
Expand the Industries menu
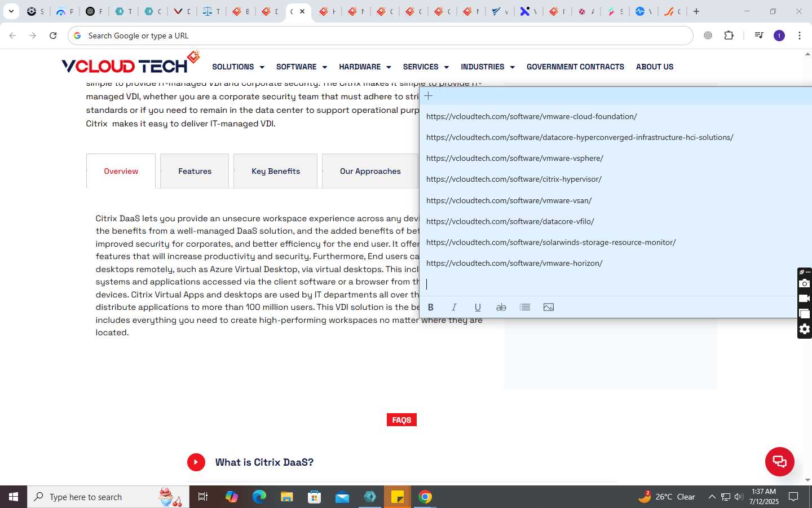[488, 67]
